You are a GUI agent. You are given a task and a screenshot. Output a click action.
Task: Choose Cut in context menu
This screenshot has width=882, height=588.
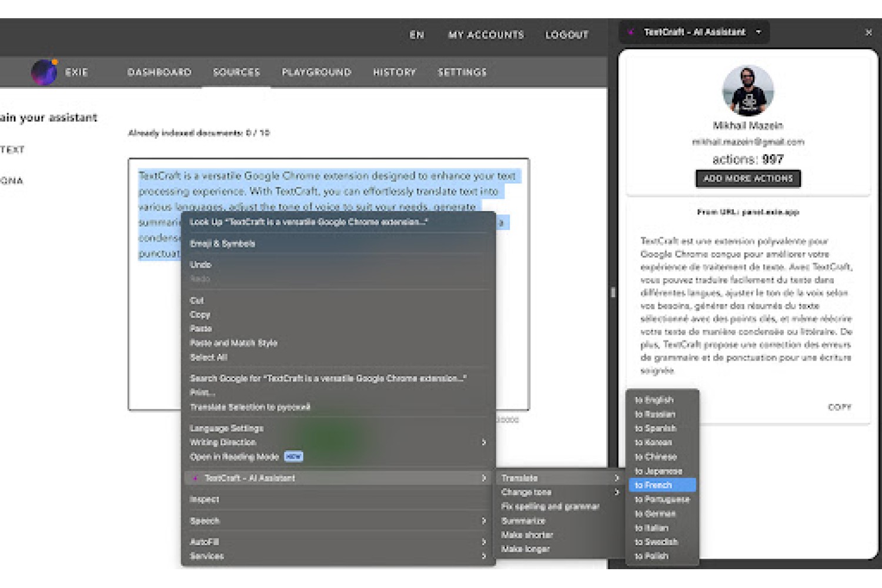(339, 300)
